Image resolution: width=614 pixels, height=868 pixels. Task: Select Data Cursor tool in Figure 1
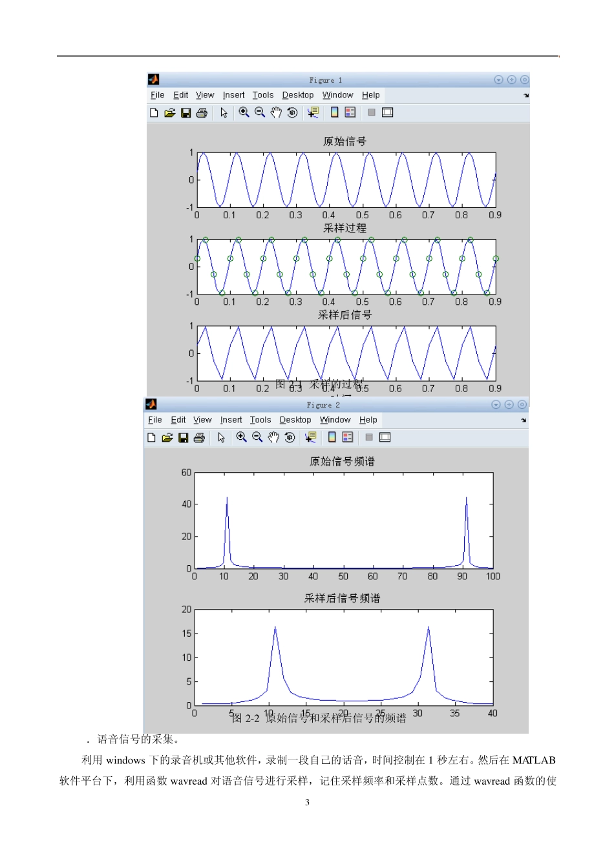313,112
